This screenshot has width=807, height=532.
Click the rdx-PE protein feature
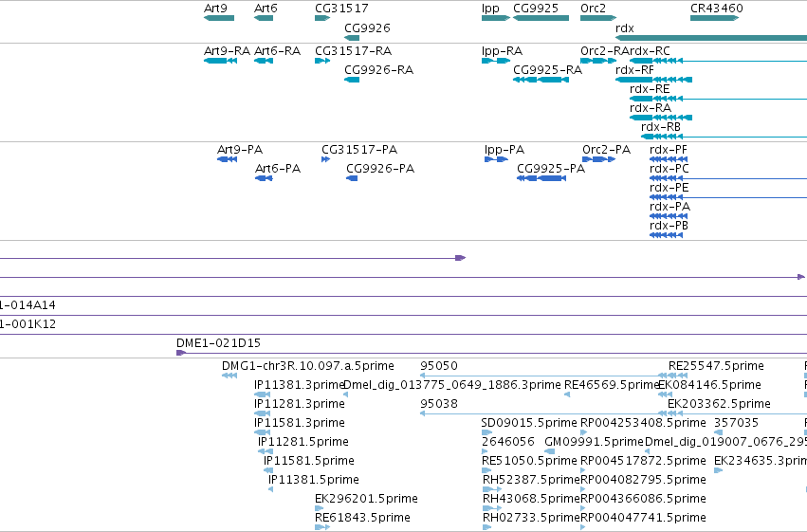(728, 197)
